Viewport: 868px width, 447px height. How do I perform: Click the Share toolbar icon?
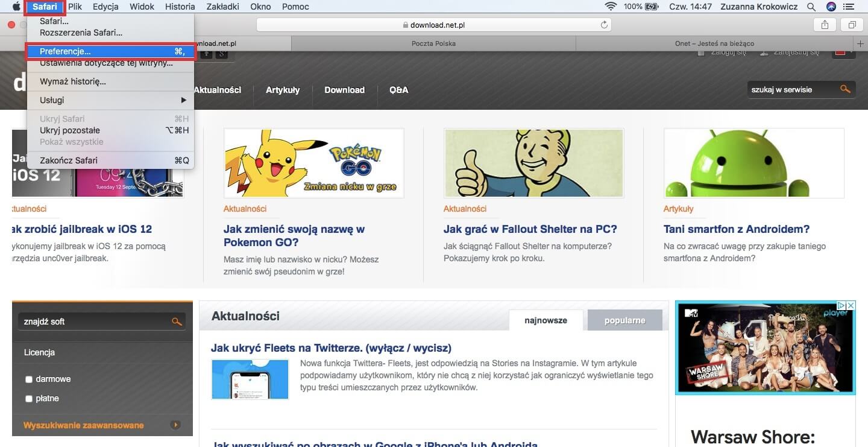point(824,25)
